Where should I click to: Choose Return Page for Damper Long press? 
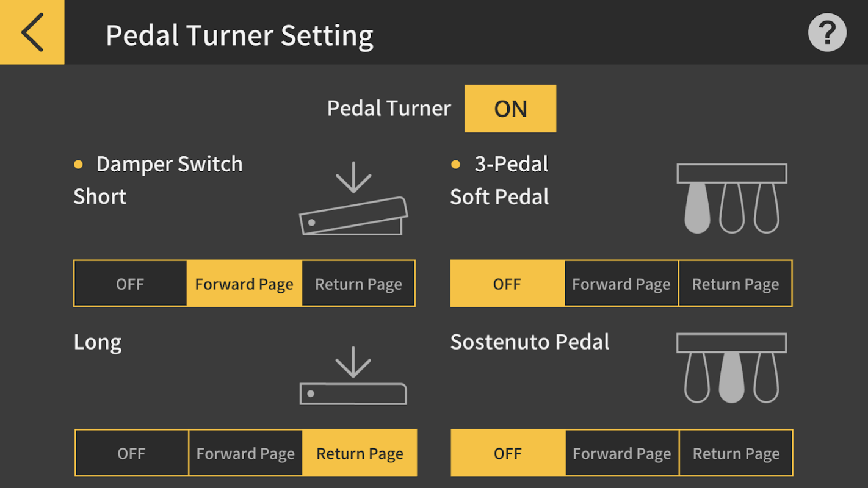[x=360, y=453]
